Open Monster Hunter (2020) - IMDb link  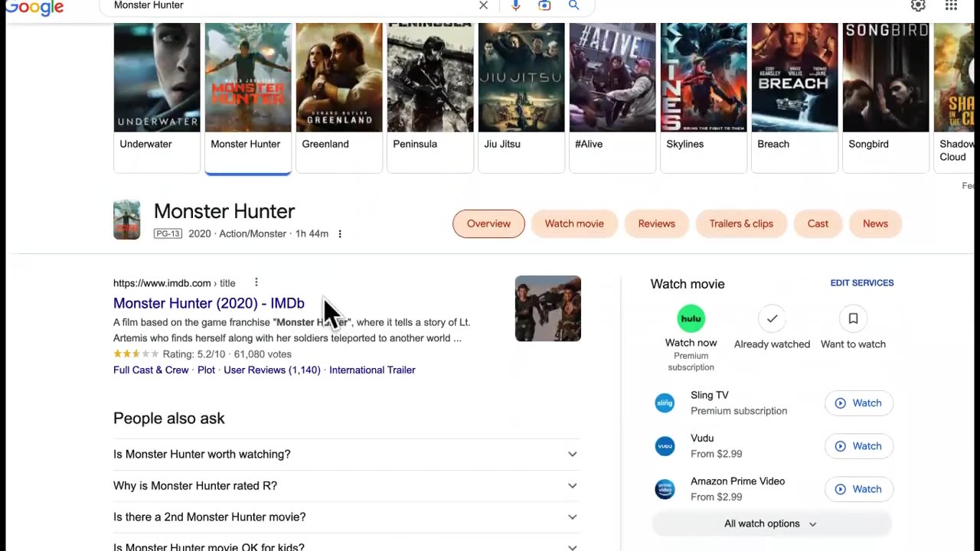(x=209, y=303)
